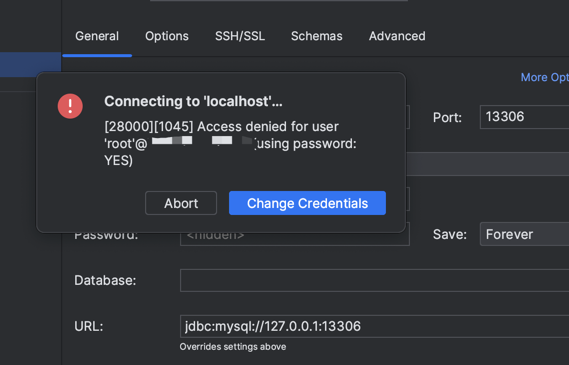Click the 'URL:' label
Screen dimensions: 569x365
[89, 326]
